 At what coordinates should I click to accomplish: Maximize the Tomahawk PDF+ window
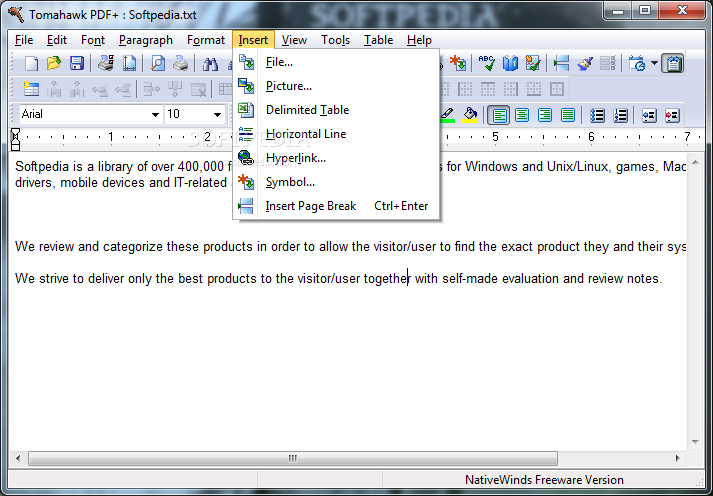645,10
